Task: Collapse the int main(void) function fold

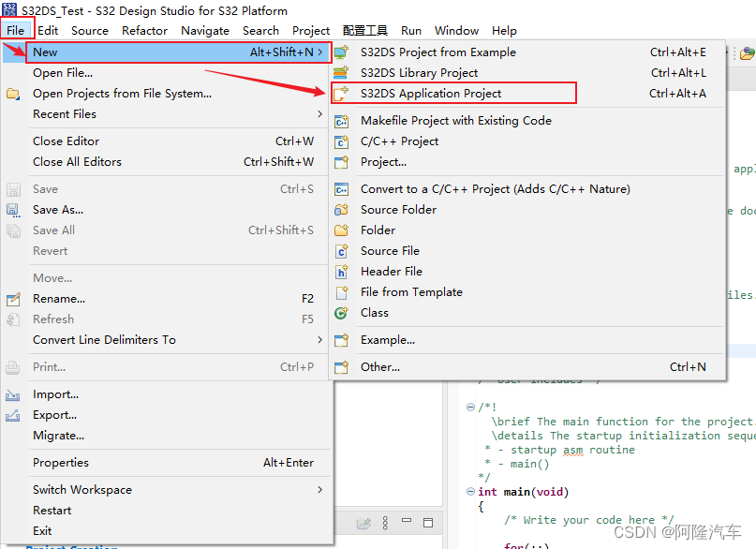Action: (x=470, y=492)
